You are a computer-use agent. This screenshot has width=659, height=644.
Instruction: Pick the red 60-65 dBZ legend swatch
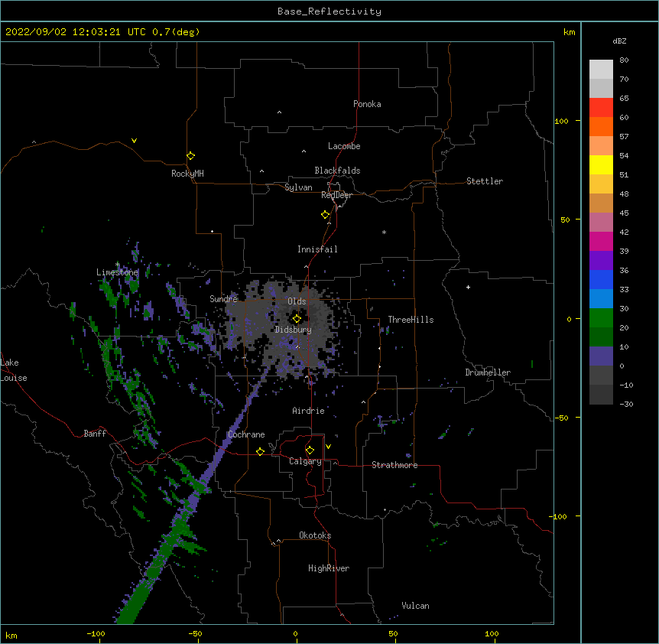[x=601, y=108]
